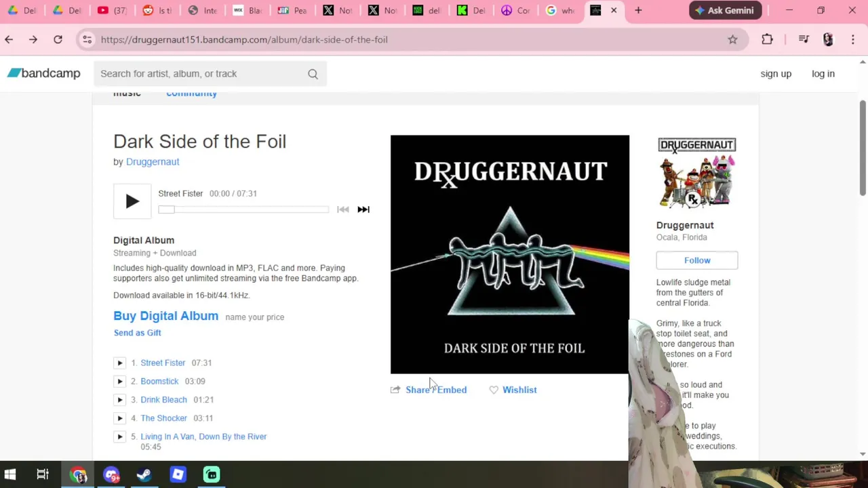Open Drink Bleach track link

pos(163,399)
